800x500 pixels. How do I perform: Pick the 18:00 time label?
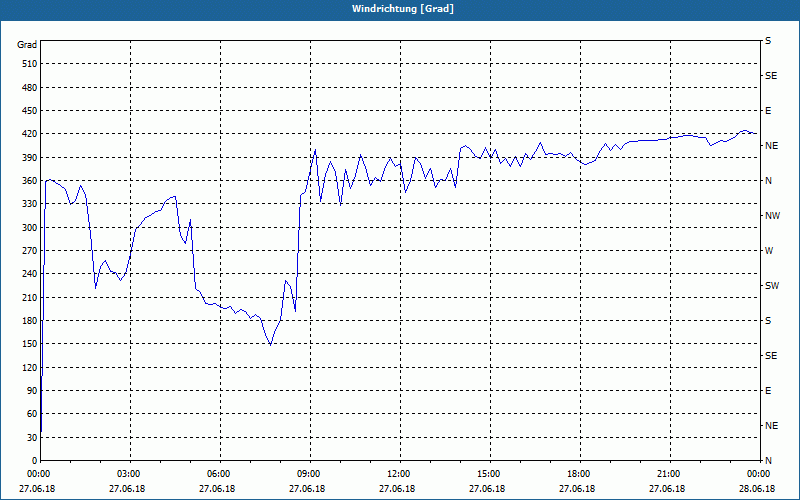tap(581, 474)
